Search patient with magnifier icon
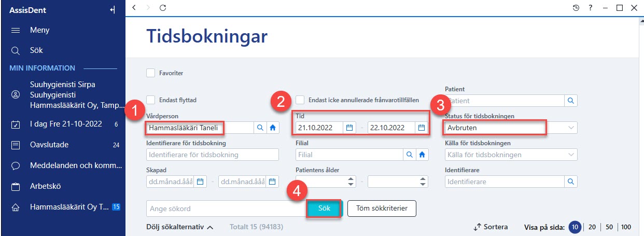 pyautogui.click(x=571, y=101)
